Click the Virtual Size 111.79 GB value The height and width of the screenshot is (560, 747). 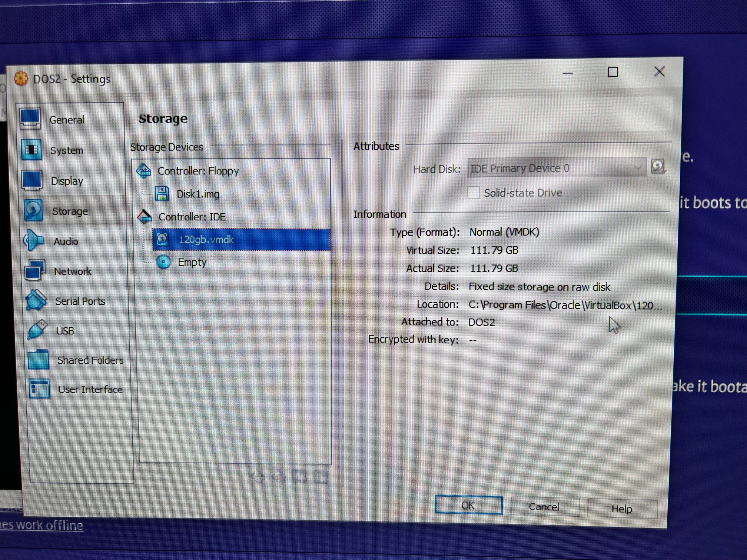(x=494, y=250)
